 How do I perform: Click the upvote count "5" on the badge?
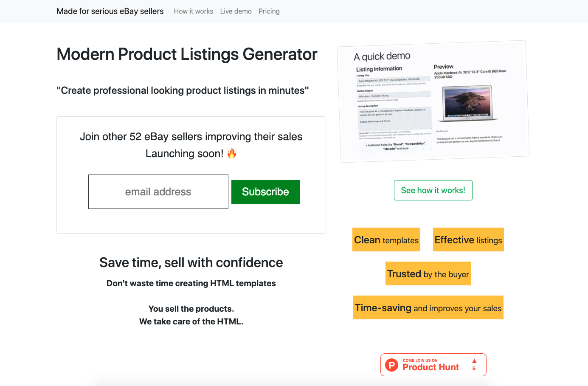[x=473, y=369]
